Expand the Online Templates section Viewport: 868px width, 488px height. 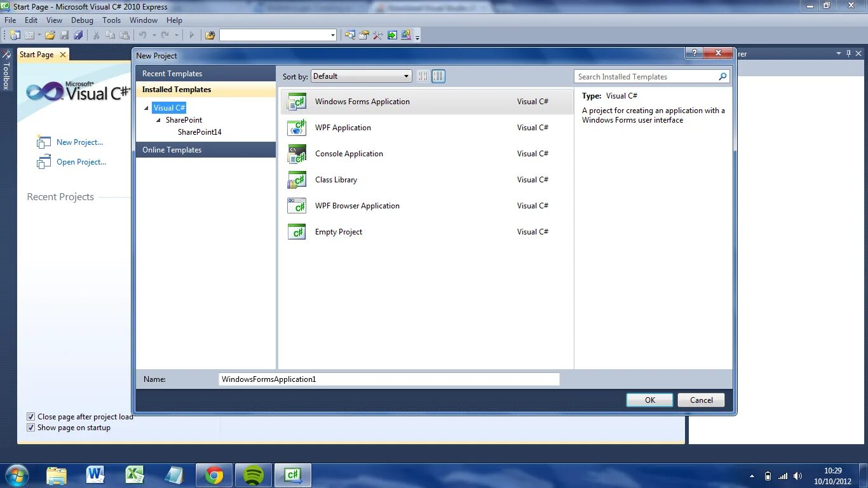pos(205,150)
